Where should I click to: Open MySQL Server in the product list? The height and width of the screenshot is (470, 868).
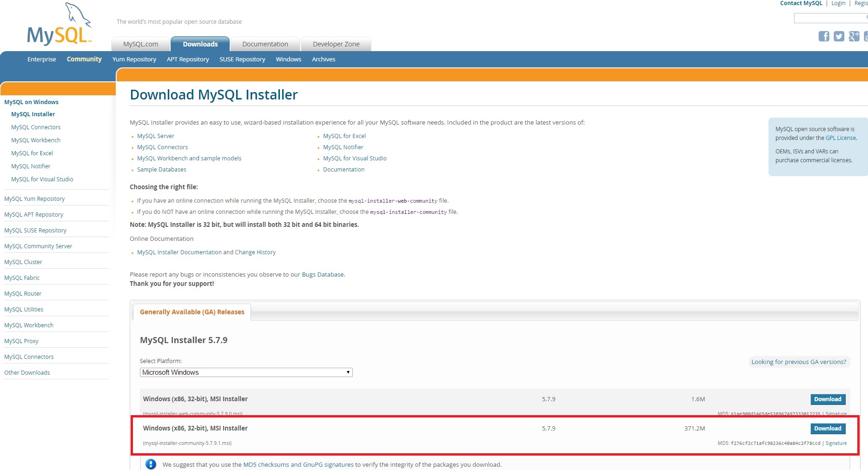[156, 136]
